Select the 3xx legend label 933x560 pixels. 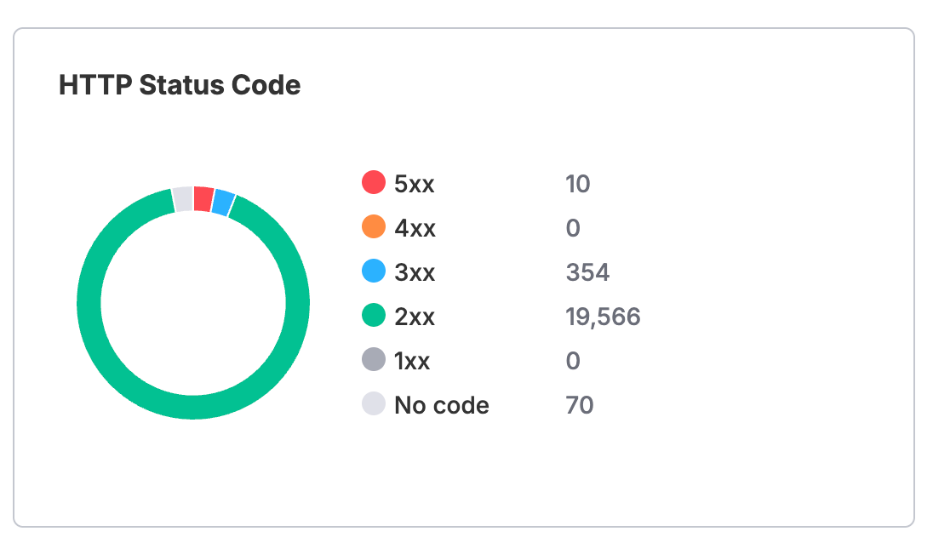(415, 272)
